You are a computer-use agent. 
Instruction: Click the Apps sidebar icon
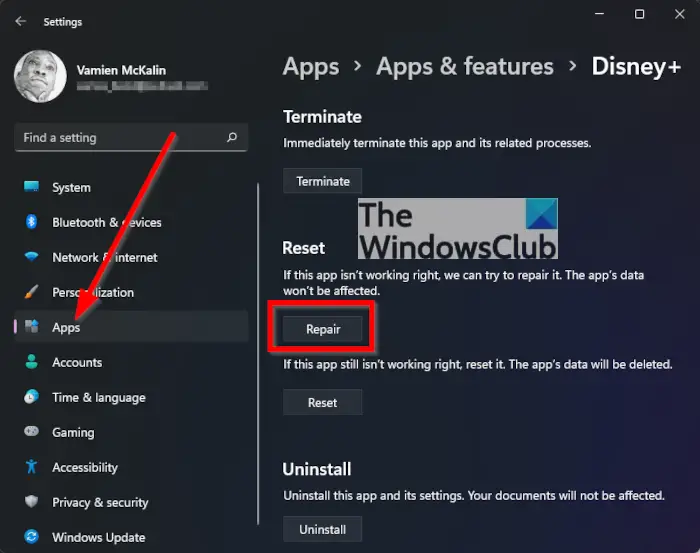tap(31, 326)
